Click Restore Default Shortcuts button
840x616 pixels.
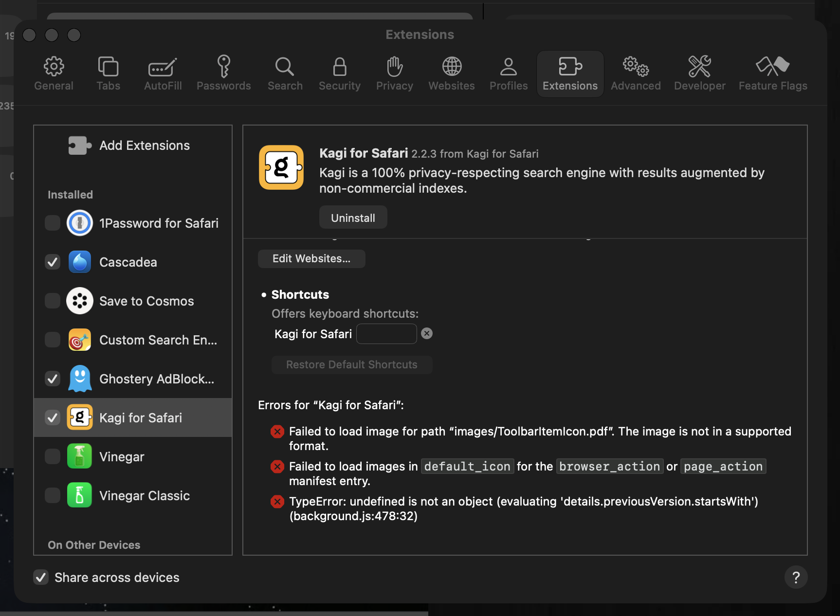352,364
